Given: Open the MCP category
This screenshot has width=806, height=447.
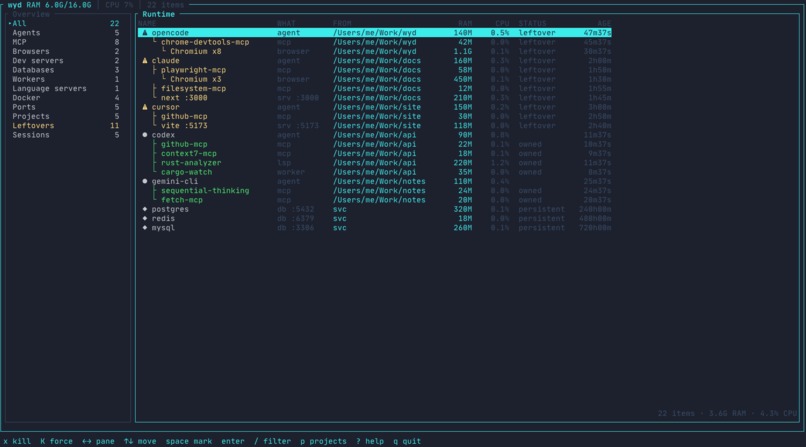Looking at the screenshot, I should [64, 42].
